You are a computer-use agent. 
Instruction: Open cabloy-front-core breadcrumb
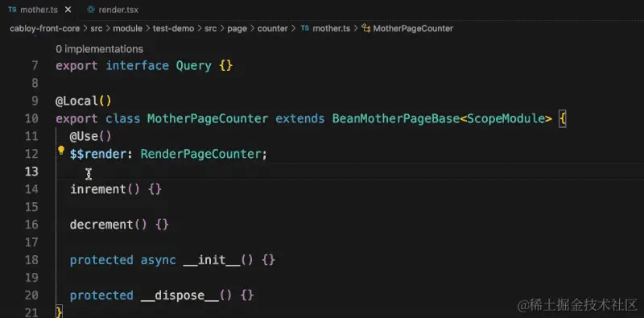pyautogui.click(x=46, y=28)
